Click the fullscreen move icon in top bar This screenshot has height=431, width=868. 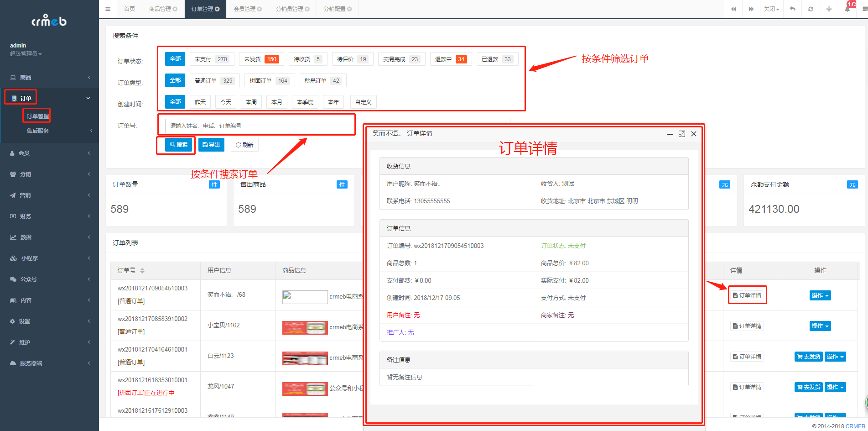click(x=829, y=9)
